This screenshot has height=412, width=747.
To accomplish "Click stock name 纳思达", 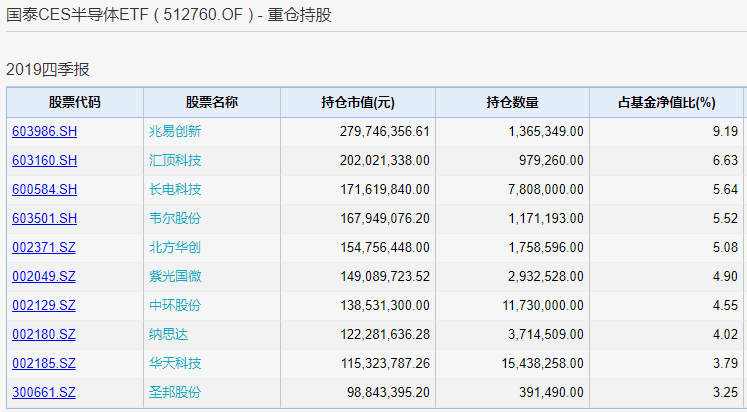I will click(169, 335).
